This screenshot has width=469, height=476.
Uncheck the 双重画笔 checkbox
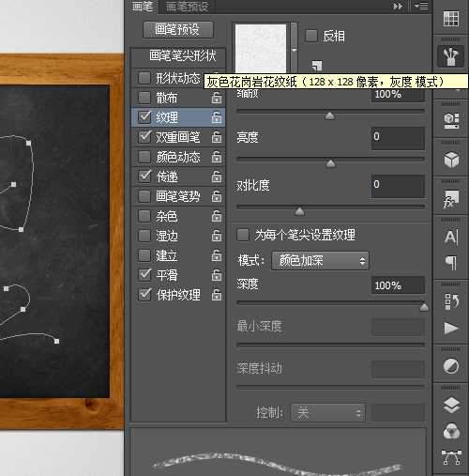click(x=144, y=137)
